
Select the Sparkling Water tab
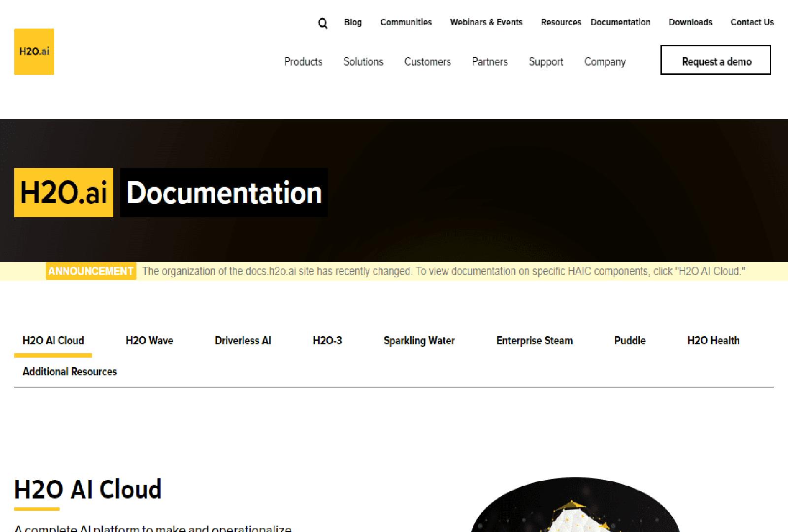[419, 340]
